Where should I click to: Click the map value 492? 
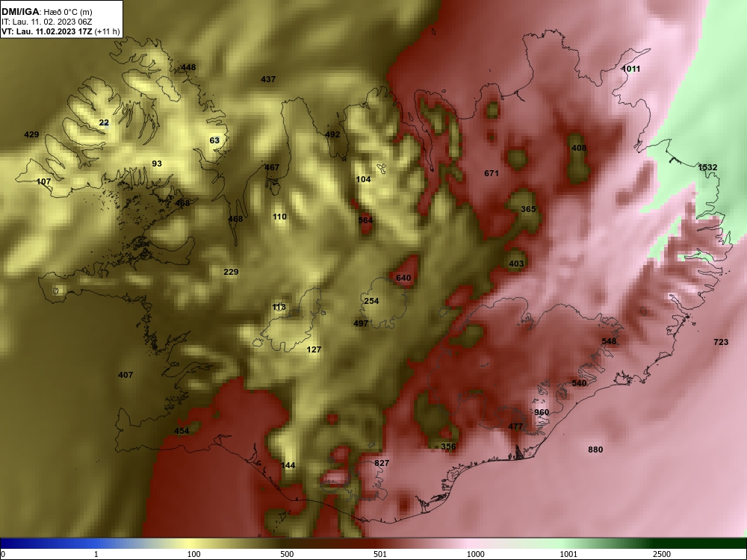click(332, 134)
